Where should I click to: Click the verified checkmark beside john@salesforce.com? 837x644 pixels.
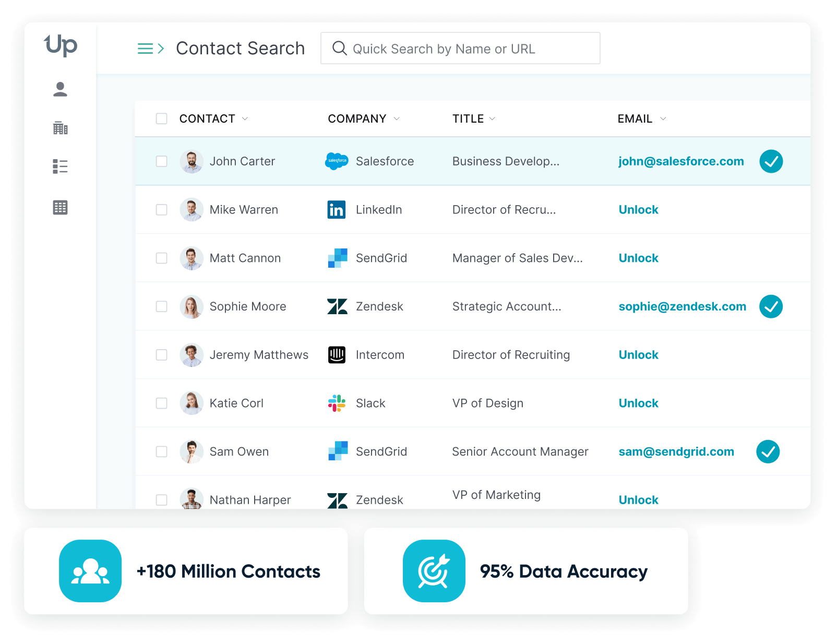point(771,161)
